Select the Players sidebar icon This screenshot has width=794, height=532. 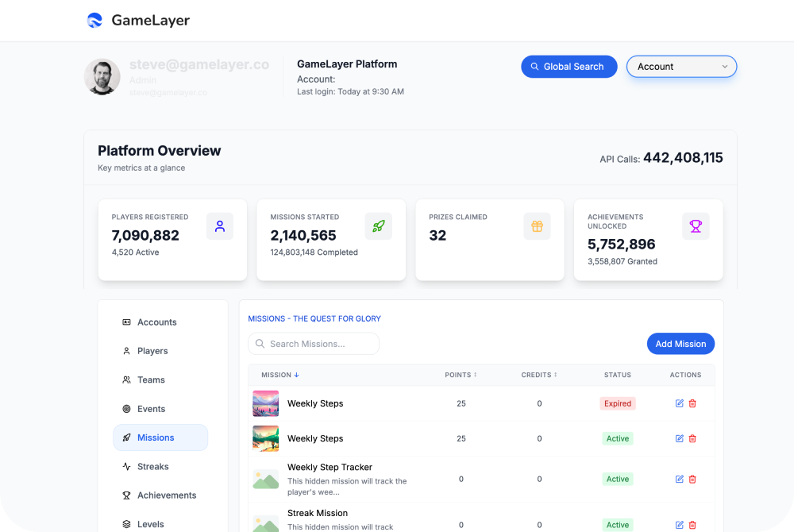127,351
